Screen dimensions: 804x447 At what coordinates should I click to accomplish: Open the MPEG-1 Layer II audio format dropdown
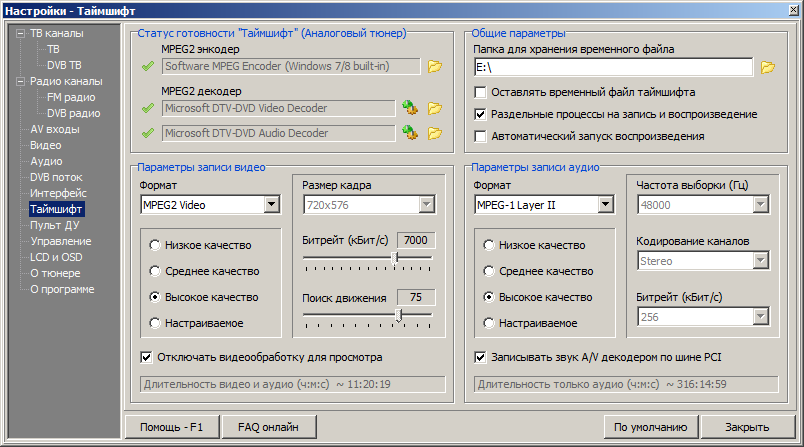pyautogui.click(x=605, y=205)
